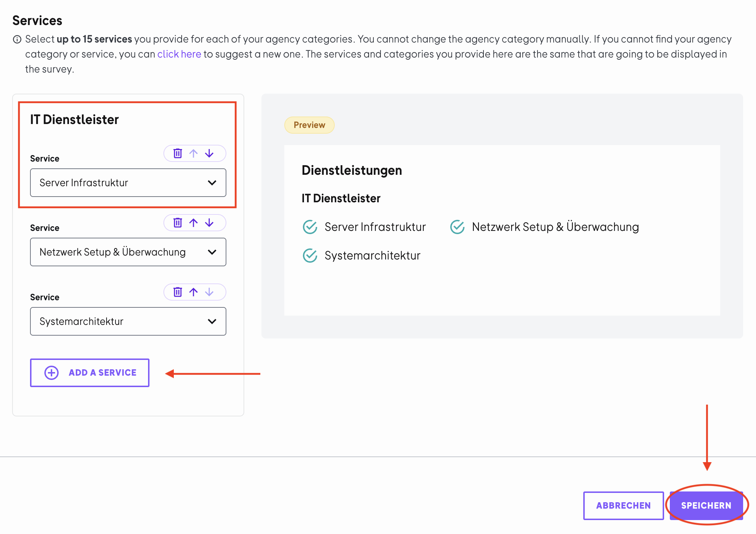Image resolution: width=756 pixels, height=534 pixels.
Task: Click the Services page heading
Action: tap(37, 20)
